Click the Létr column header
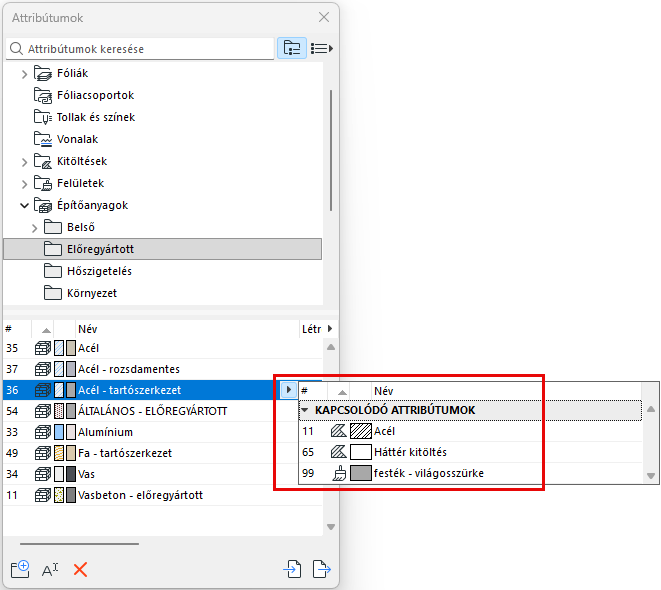 [x=312, y=329]
